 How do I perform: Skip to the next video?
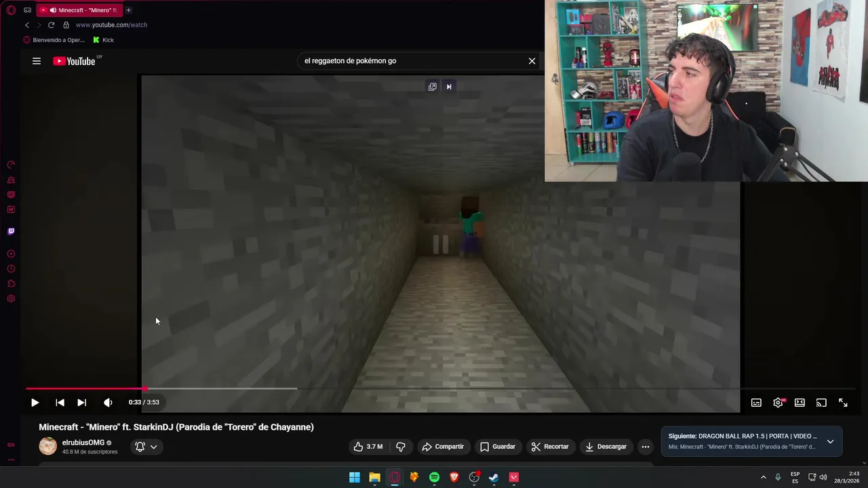pos(81,403)
